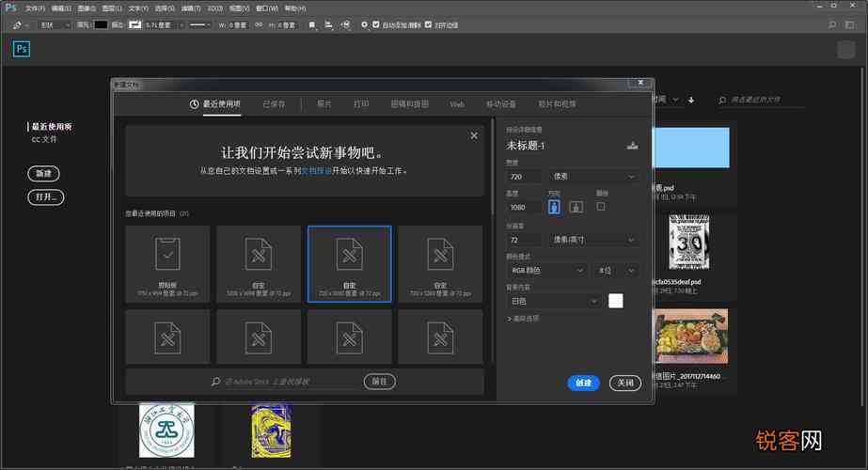
Task: Open the RGB 颜色 color mode dropdown
Action: 547,271
